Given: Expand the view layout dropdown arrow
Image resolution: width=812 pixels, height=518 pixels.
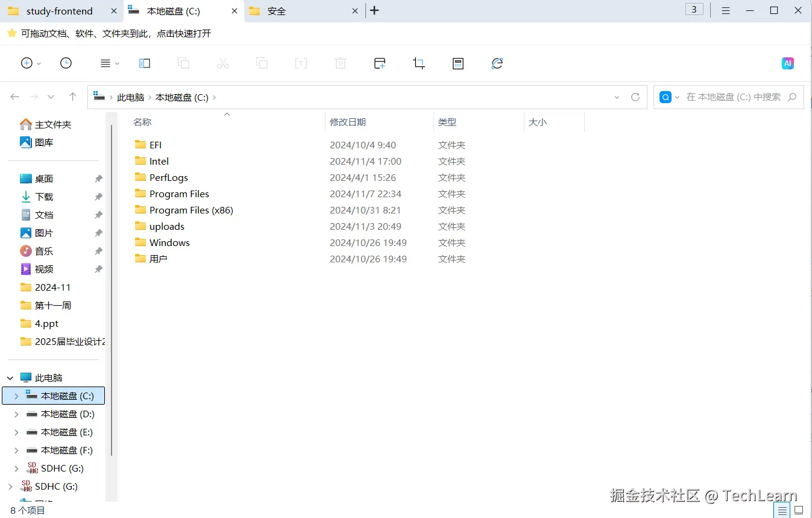Looking at the screenshot, I should click(x=117, y=63).
